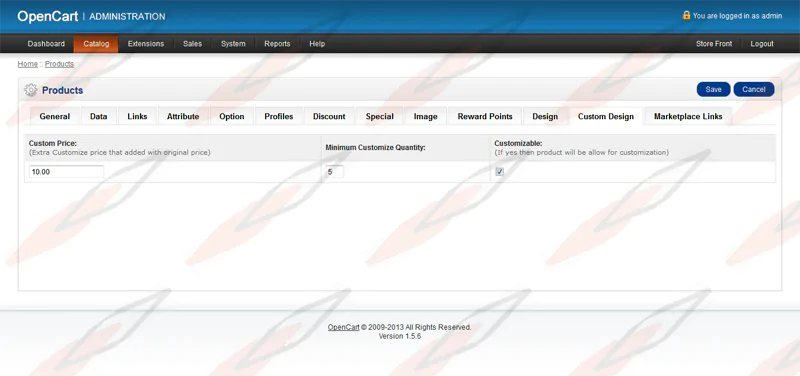Go to the Reward Points tab
Viewport: 800px width, 376px height.
(x=485, y=116)
